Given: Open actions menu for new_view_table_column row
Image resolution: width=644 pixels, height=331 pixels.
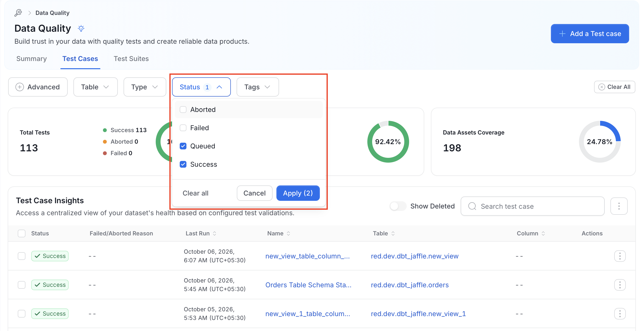Looking at the screenshot, I should point(620,256).
